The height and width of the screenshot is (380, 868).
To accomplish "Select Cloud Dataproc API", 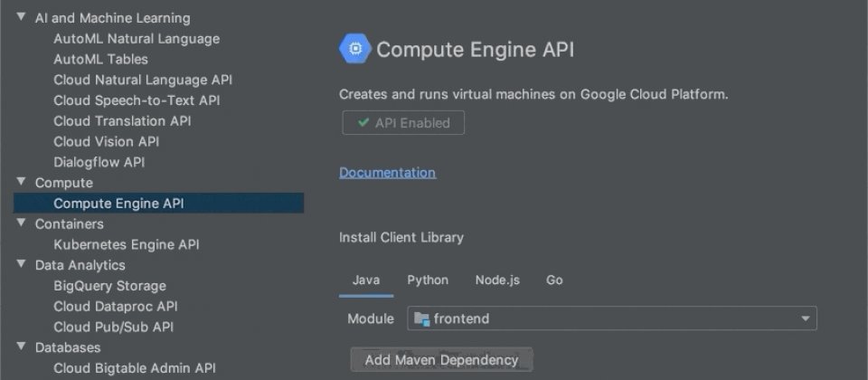I will click(116, 307).
